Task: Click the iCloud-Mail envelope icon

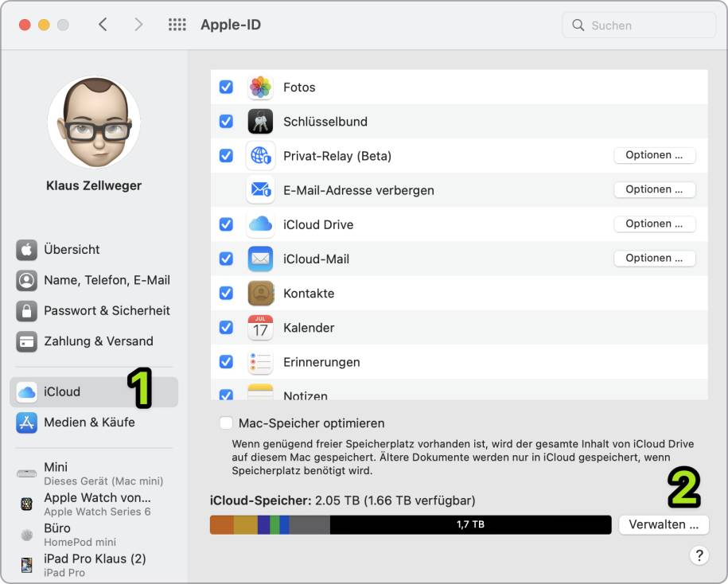Action: point(260,259)
